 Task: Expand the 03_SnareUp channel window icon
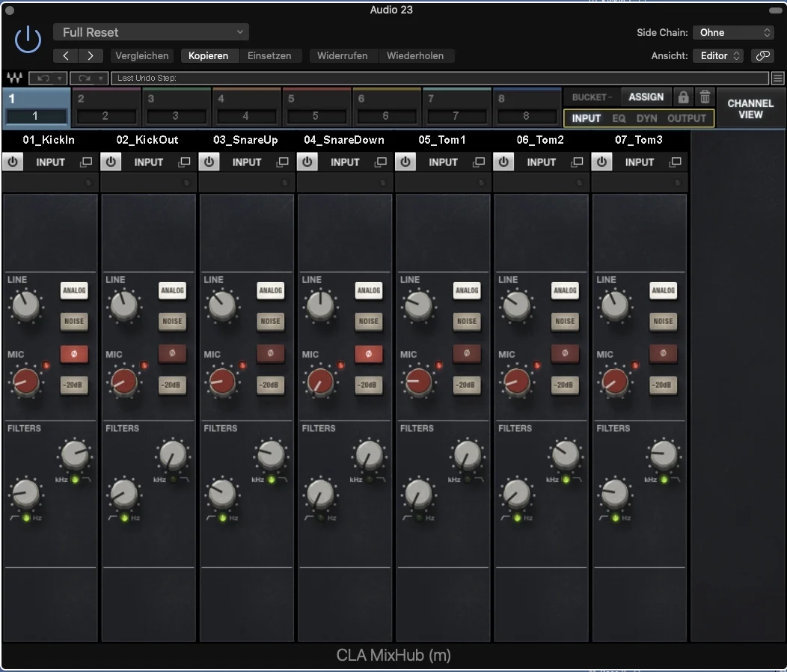(283, 162)
